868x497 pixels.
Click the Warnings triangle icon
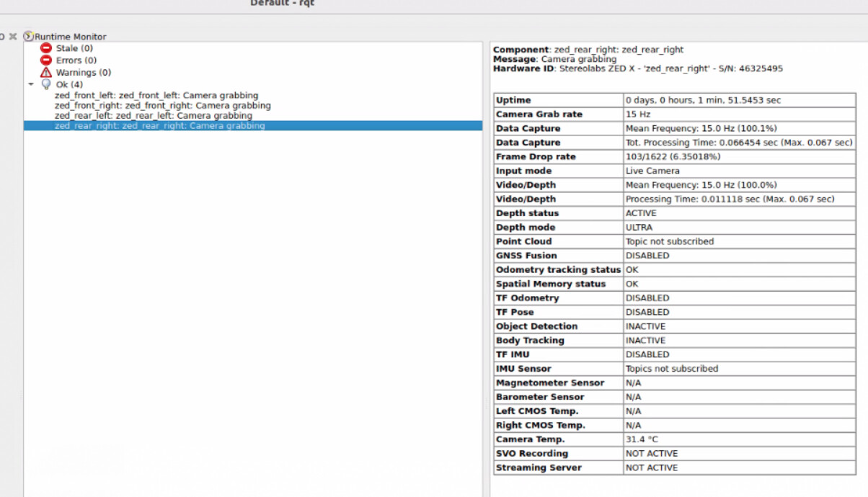coord(45,72)
